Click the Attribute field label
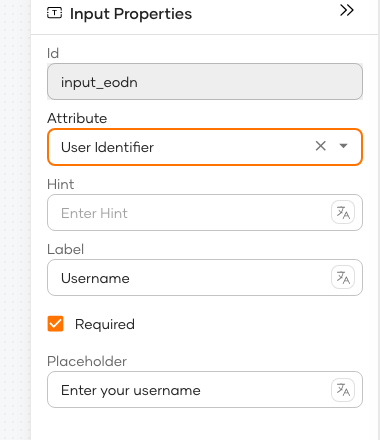Screen dimensions: 380x440 (77, 118)
